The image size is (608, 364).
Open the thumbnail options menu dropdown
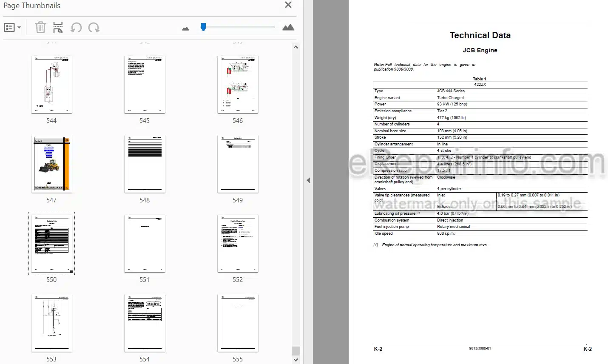click(12, 28)
